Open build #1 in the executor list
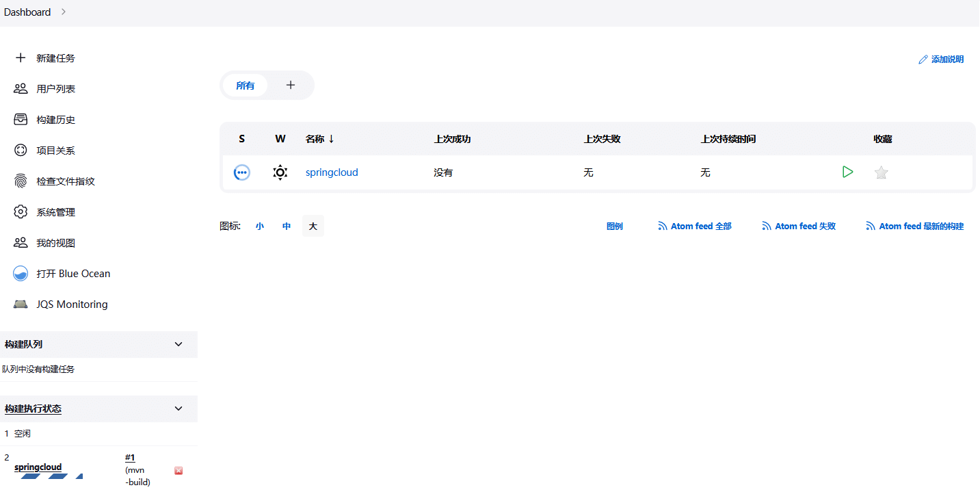The width and height of the screenshot is (980, 492). coord(130,457)
